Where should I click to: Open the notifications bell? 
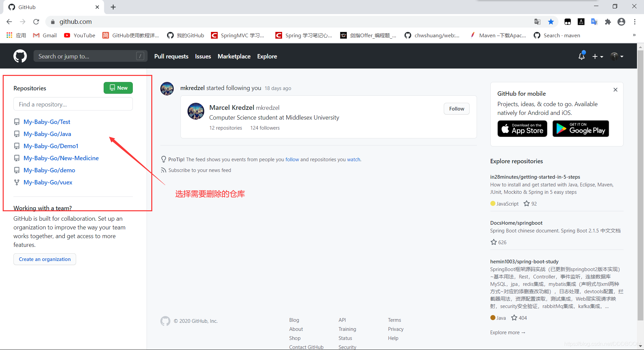[582, 56]
